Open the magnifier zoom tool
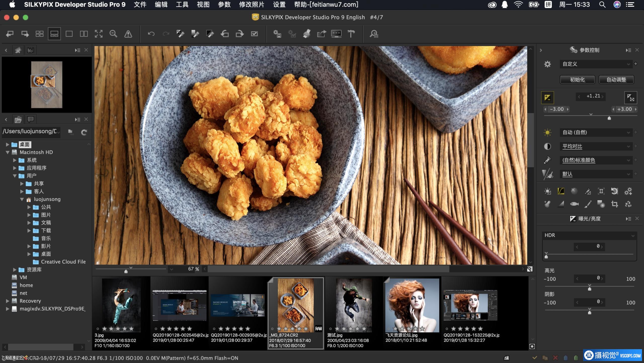The image size is (644, 363). 113,34
